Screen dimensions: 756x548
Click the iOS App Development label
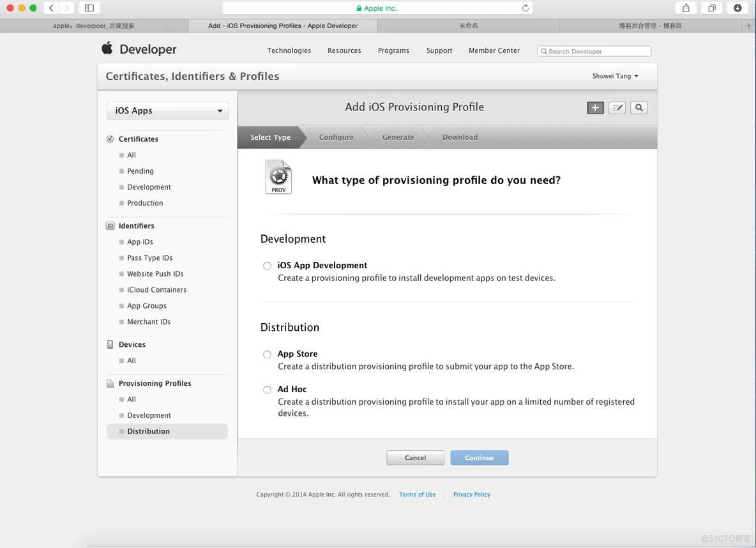[322, 265]
